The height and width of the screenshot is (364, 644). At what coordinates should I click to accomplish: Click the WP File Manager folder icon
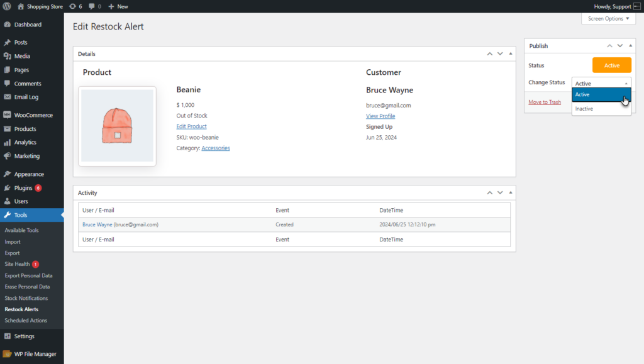tap(7, 354)
